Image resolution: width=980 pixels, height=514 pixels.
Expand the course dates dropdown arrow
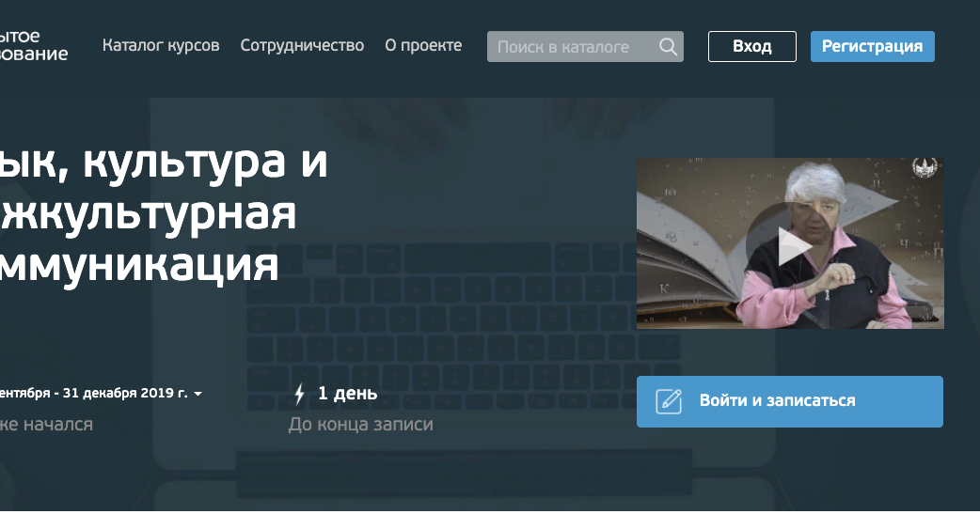tap(198, 394)
